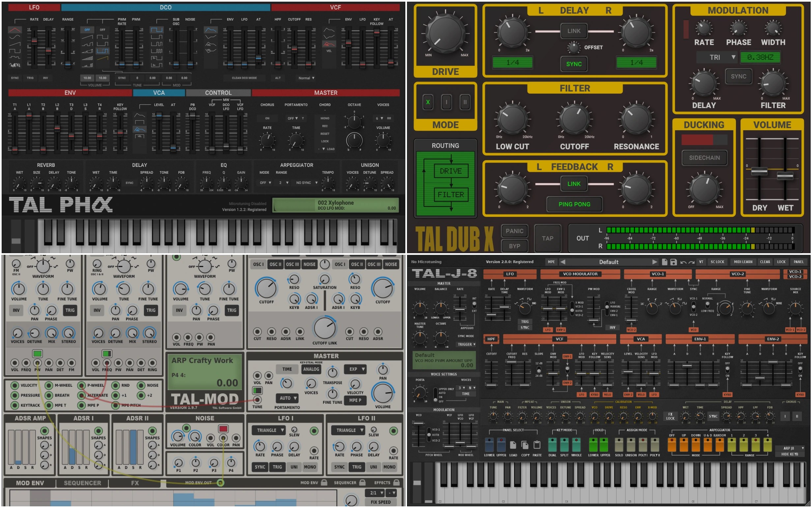Toggle LFO I MONO in TAL-MOD
This screenshot has height=508, width=812.
pos(310,467)
